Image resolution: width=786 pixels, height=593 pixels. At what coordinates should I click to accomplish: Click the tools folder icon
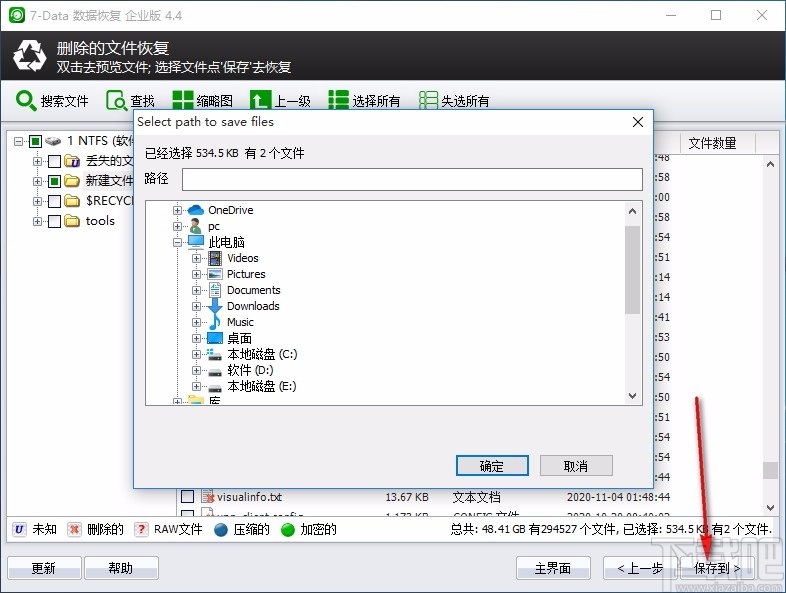[x=72, y=221]
